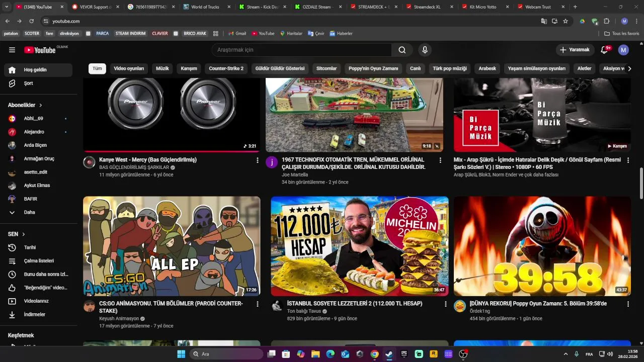Select the Sitcomlar filter chip
Screen dimensions: 644x362
[327, 68]
